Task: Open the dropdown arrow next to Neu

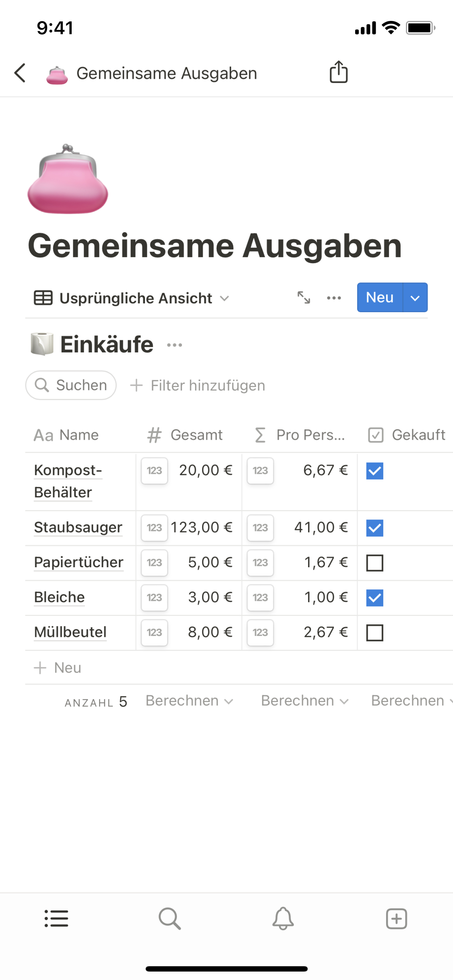Action: [x=415, y=298]
